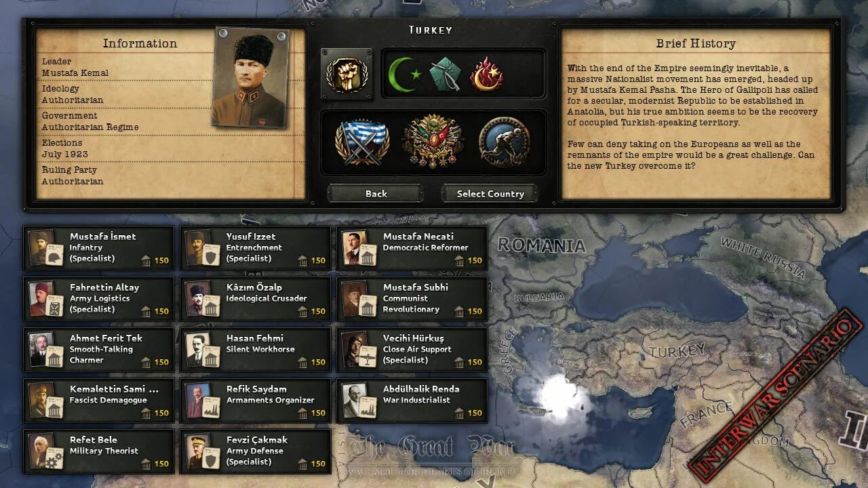868x488 pixels.
Task: Click the running soldier round emblem
Action: pos(503,142)
